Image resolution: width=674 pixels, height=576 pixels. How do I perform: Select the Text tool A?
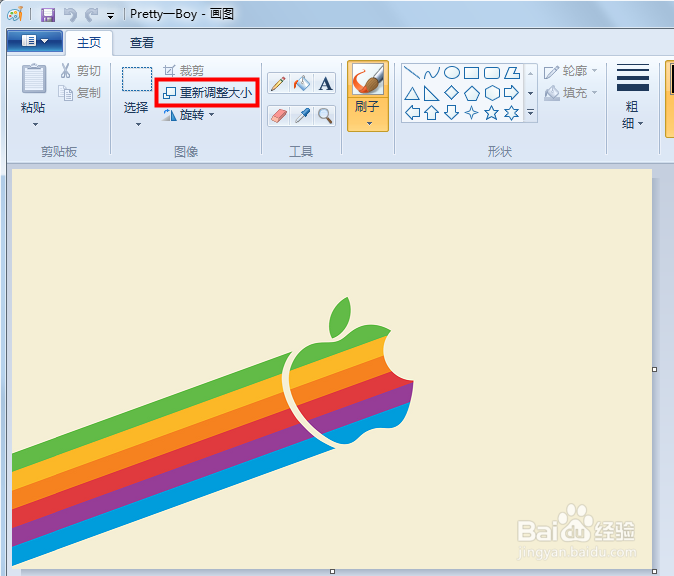tap(325, 83)
